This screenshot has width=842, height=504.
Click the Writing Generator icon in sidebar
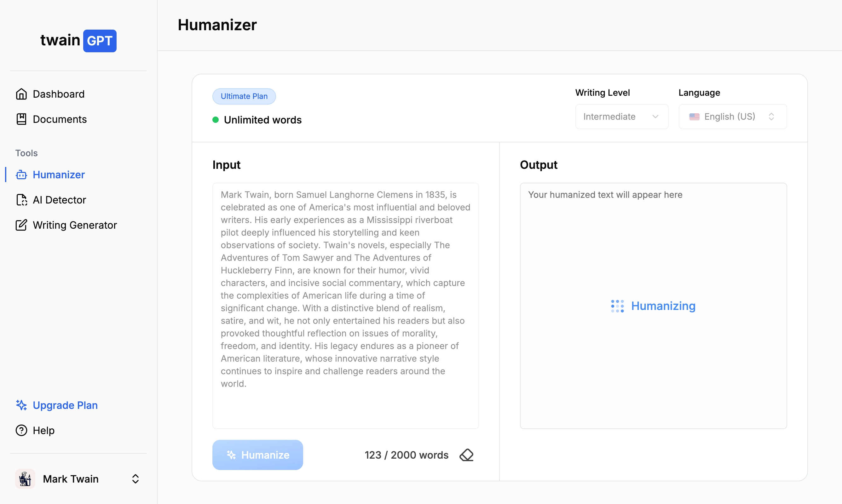22,225
